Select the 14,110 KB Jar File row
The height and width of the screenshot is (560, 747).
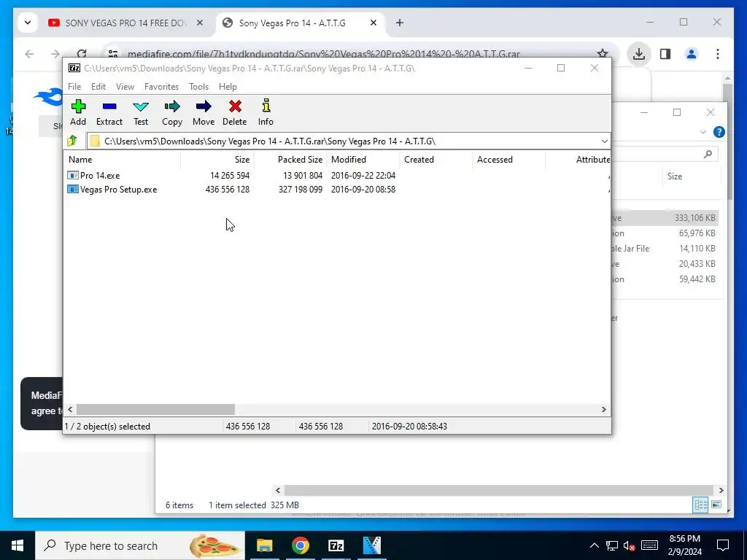(665, 249)
